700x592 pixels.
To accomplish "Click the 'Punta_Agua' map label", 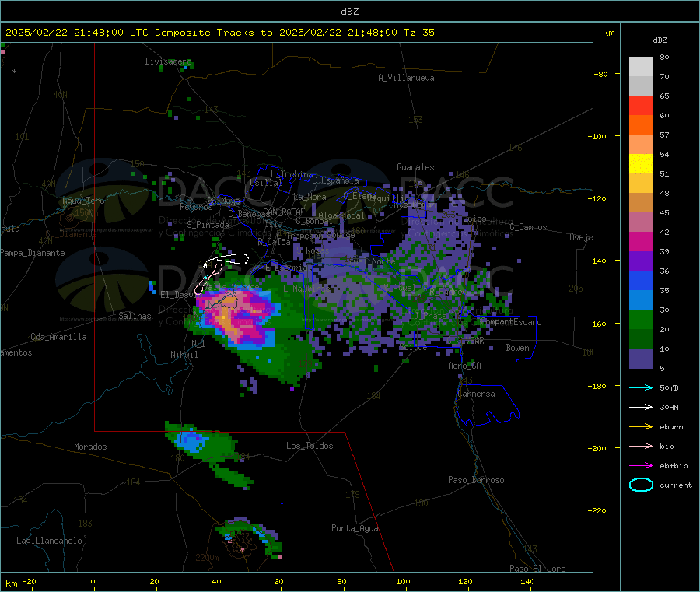I will point(355,529).
